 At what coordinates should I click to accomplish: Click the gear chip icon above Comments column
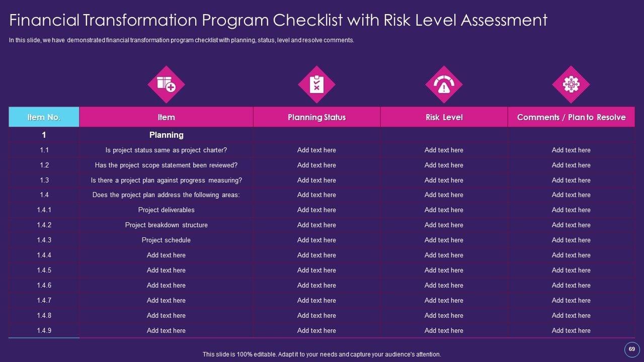pos(571,84)
